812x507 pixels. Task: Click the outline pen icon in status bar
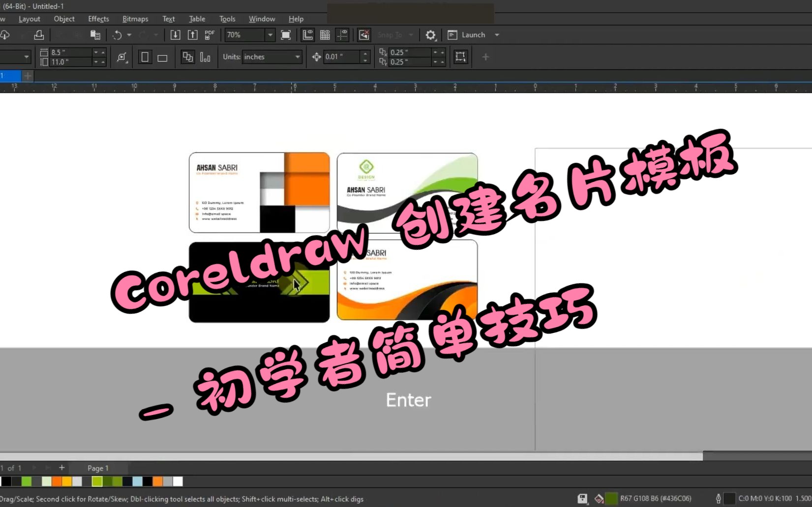coord(718,499)
